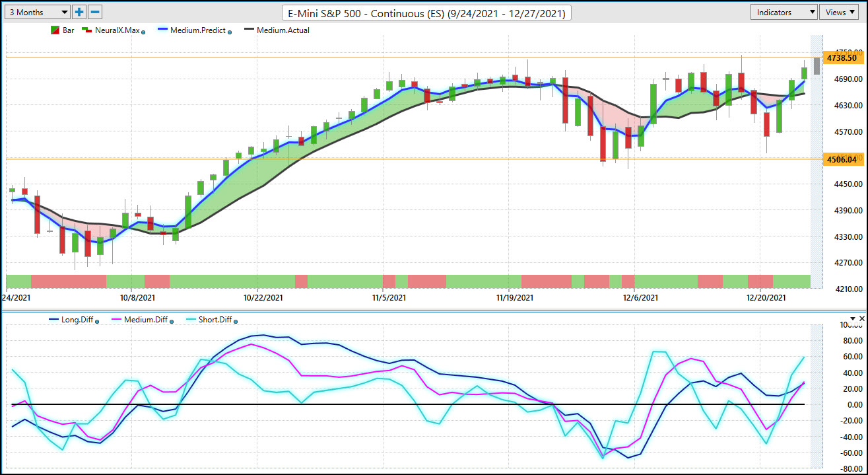Select the Bar legend label
This screenshot has width=868, height=475.
pos(69,30)
